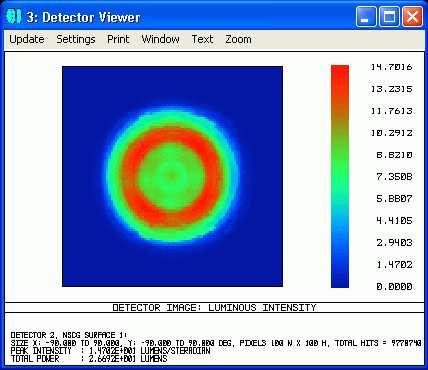Click the 14.7016 scale label
The height and width of the screenshot is (370, 428).
tap(392, 67)
